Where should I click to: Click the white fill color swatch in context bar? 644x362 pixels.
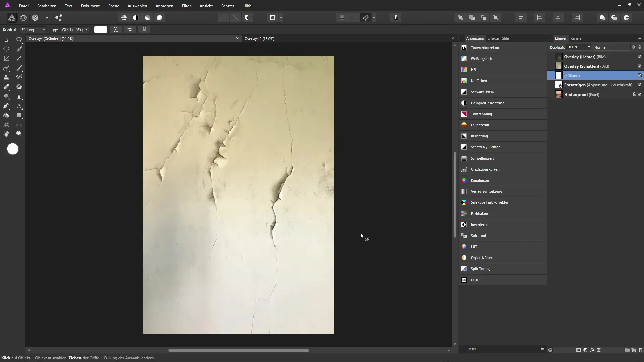click(100, 29)
